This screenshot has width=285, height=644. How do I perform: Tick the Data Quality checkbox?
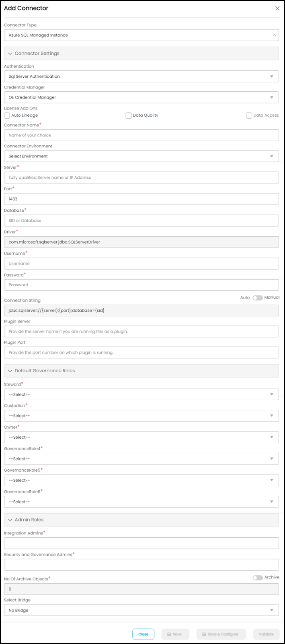129,116
